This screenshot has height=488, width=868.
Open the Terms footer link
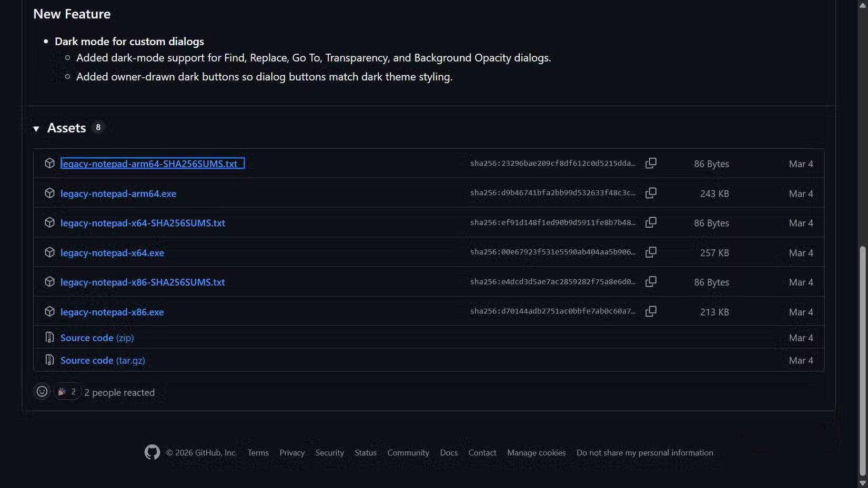[258, 453]
